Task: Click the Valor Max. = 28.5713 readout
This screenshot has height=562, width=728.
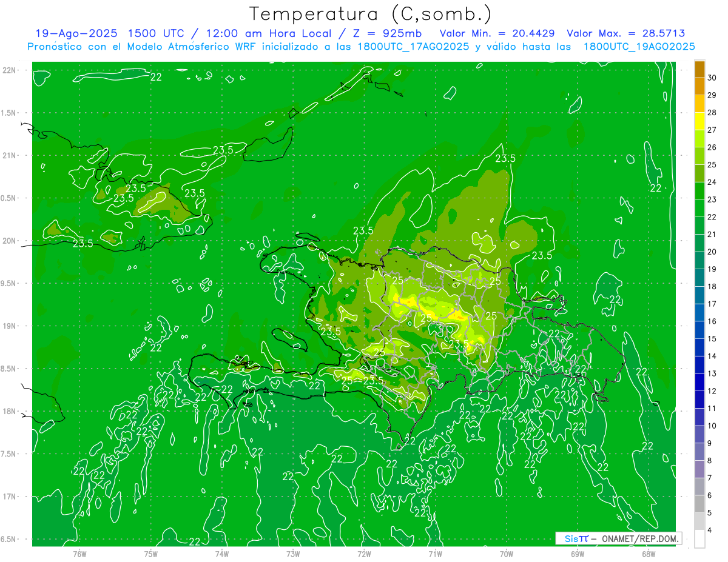Action: coord(626,33)
